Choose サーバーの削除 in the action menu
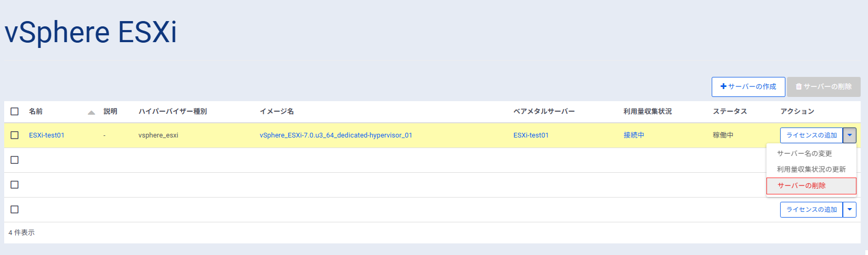The width and height of the screenshot is (868, 255). click(x=811, y=185)
